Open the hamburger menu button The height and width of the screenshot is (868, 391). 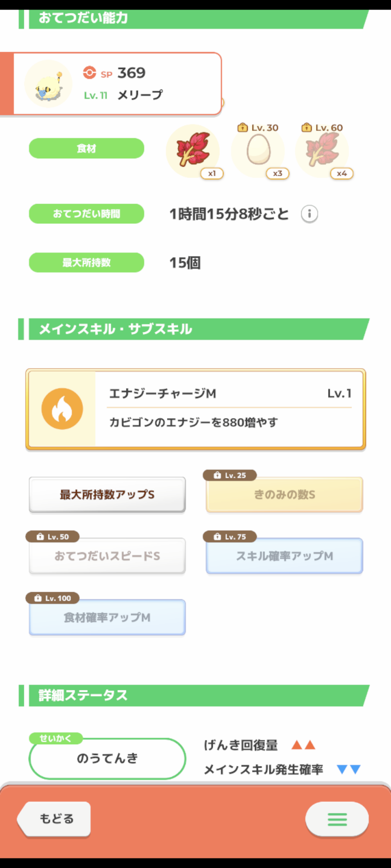(x=337, y=819)
